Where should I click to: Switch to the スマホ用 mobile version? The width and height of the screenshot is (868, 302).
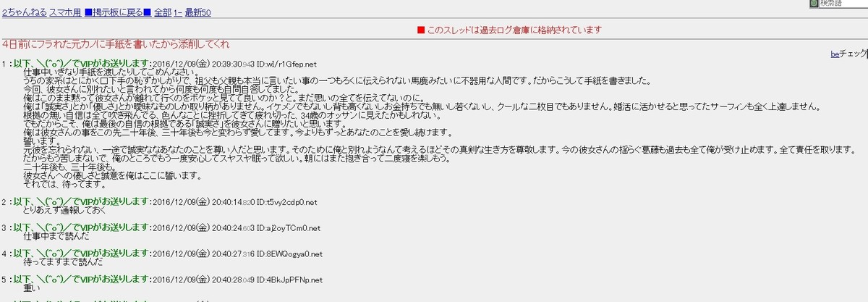[64, 13]
